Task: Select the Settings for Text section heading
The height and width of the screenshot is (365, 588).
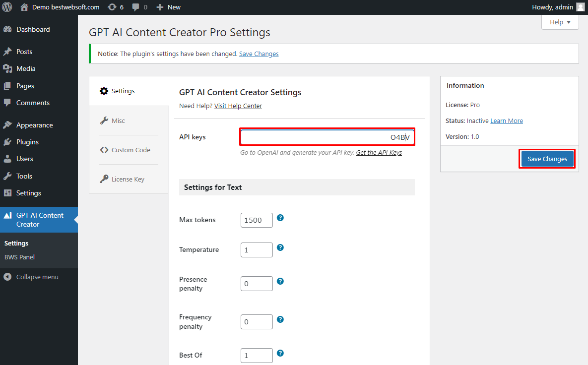Action: tap(213, 187)
